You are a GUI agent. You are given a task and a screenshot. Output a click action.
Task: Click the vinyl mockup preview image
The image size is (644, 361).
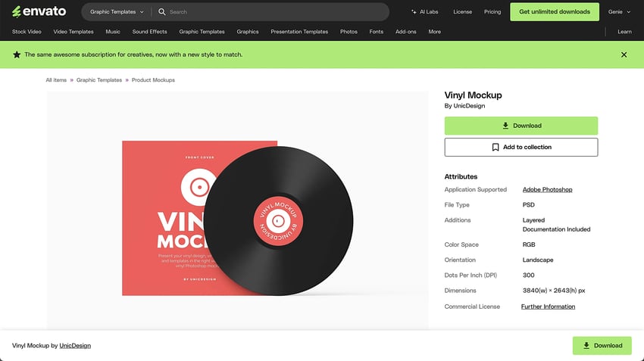(237, 210)
